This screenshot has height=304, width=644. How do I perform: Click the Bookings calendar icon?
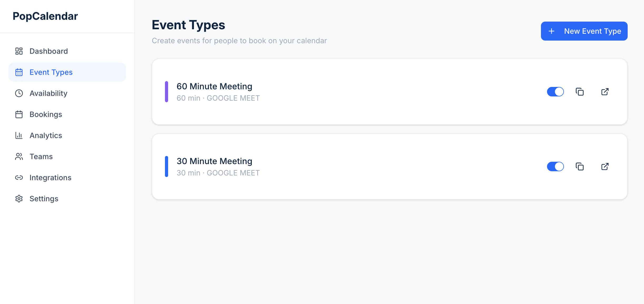click(x=19, y=114)
